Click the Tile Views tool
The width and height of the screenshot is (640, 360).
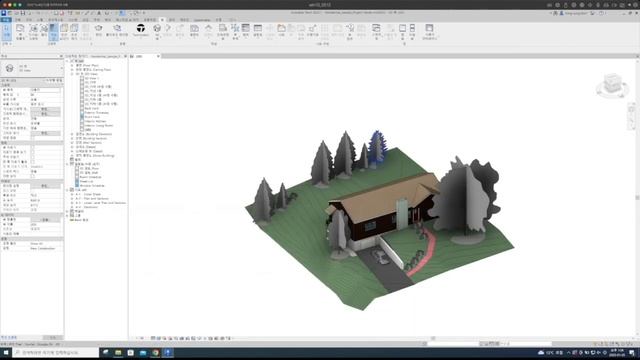point(412,31)
